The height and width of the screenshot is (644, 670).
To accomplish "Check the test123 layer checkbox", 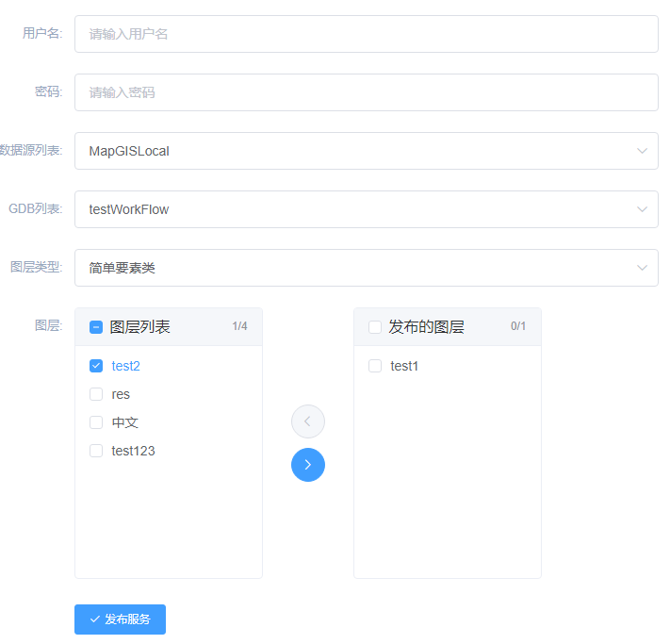I will point(96,451).
